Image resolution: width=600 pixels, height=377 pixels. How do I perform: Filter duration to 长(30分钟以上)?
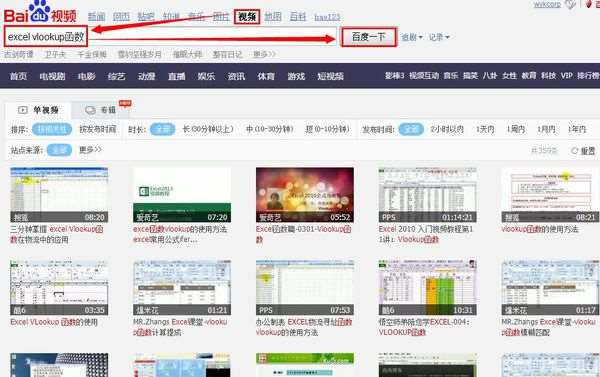click(208, 129)
